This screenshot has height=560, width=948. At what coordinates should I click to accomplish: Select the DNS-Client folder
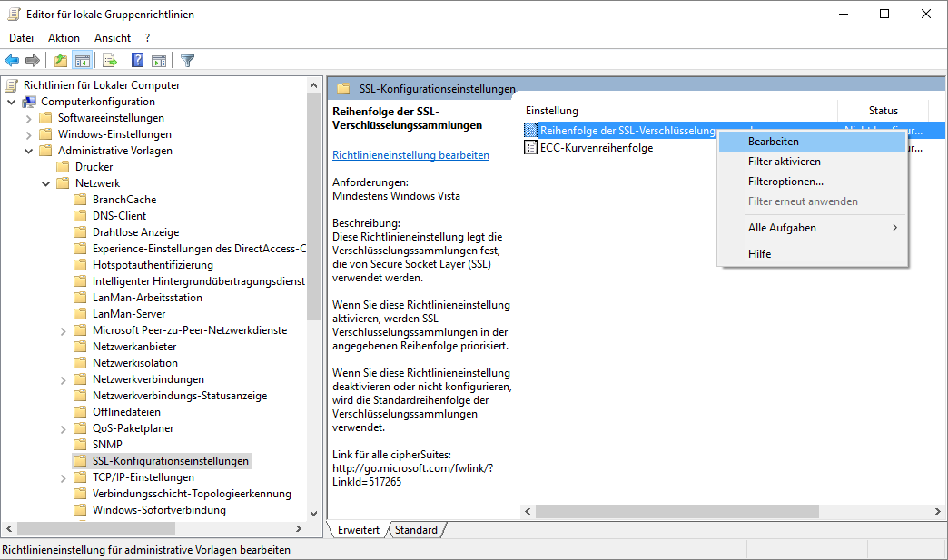coord(119,216)
